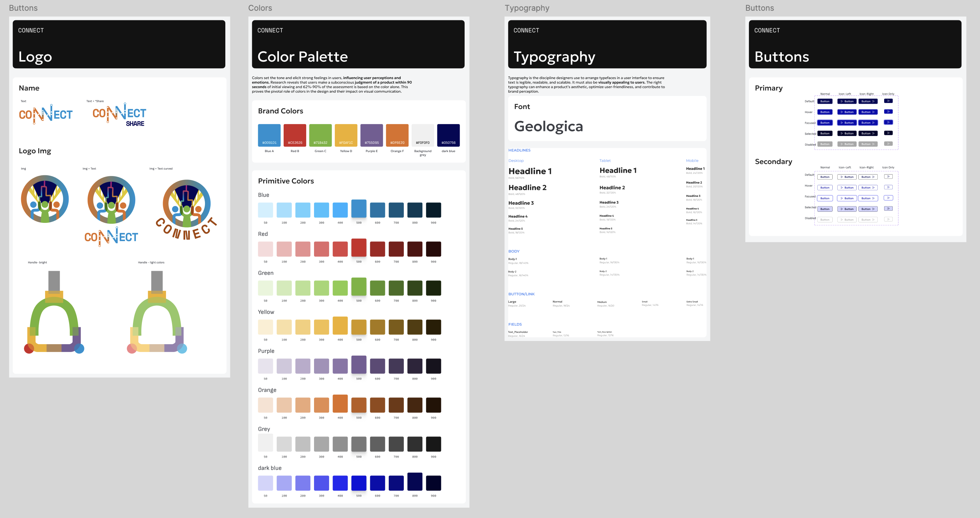Image resolution: width=980 pixels, height=518 pixels.
Task: Click the Secondary Selected icon-only button
Action: pos(888,209)
